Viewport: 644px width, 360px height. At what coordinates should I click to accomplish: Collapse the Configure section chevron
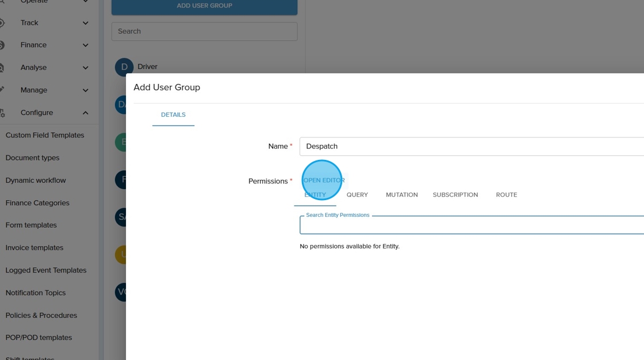[86, 113]
